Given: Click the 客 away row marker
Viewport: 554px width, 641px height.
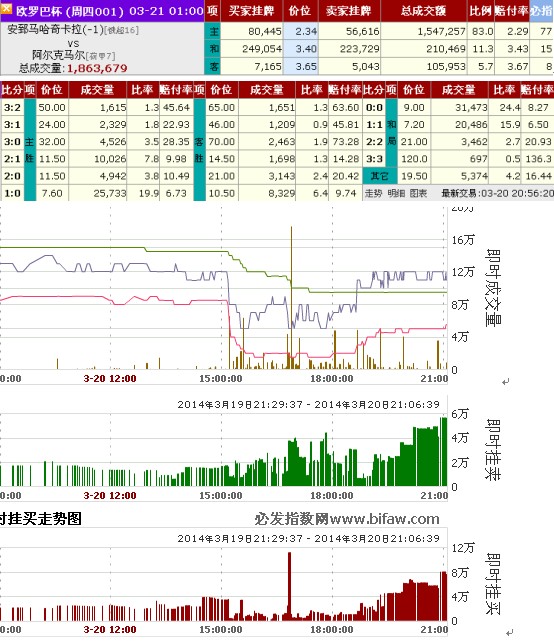Looking at the screenshot, I should [x=213, y=66].
